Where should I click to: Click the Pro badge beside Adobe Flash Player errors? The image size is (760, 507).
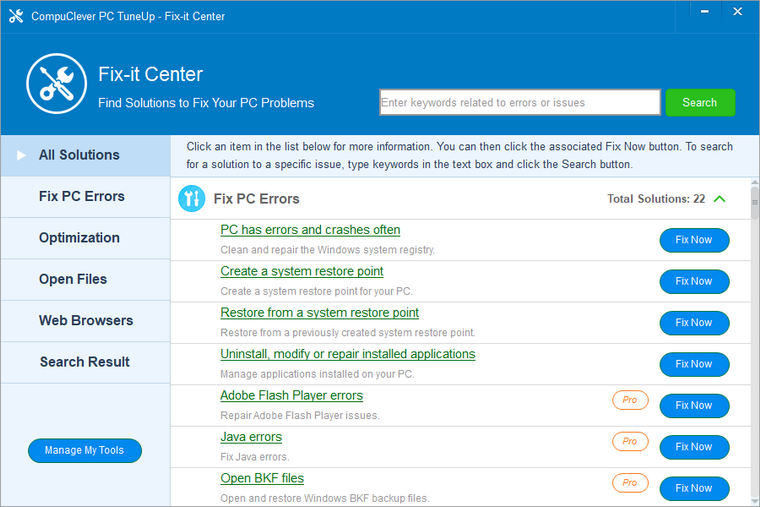[x=630, y=400]
